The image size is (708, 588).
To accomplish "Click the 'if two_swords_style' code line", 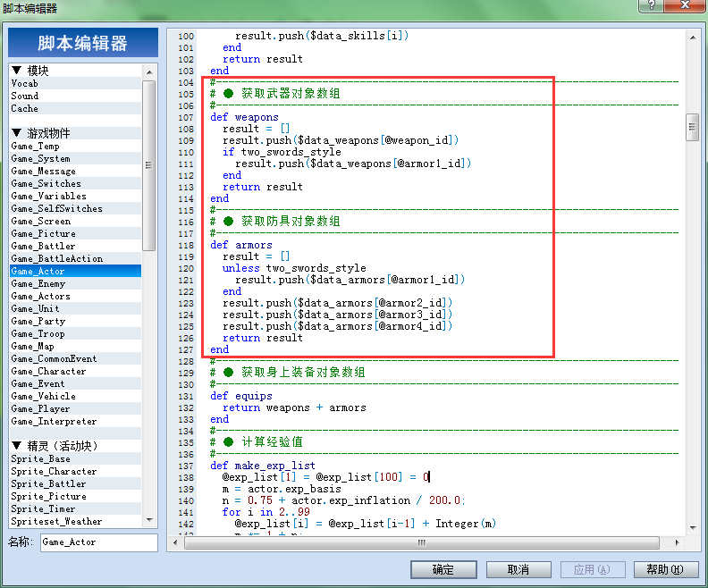I will pyautogui.click(x=282, y=152).
